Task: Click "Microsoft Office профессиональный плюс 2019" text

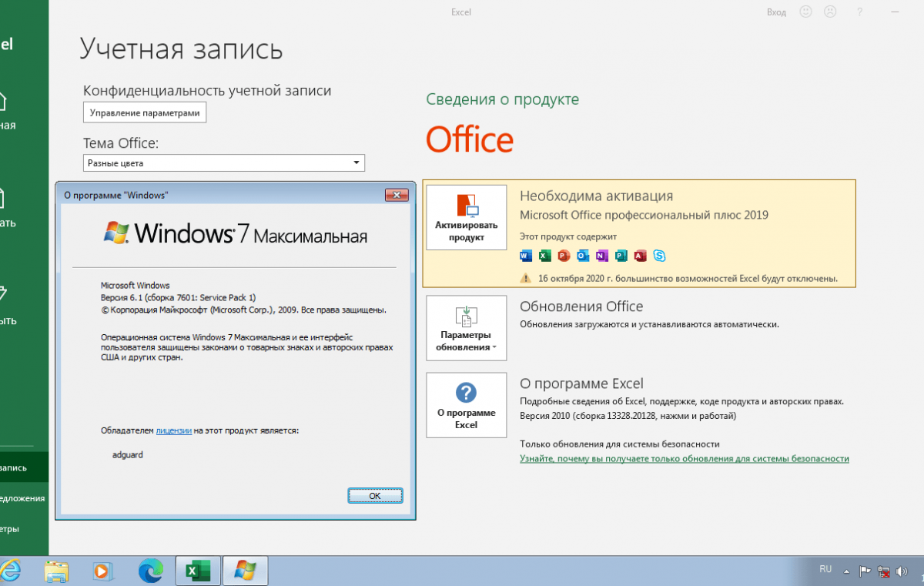Action: 644,215
